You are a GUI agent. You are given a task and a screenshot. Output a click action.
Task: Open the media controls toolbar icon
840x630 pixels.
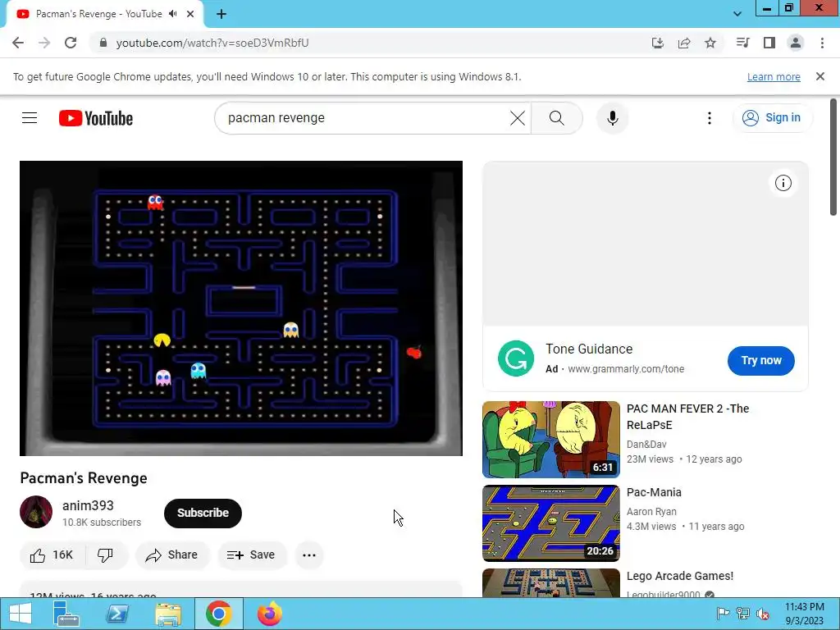point(742,43)
